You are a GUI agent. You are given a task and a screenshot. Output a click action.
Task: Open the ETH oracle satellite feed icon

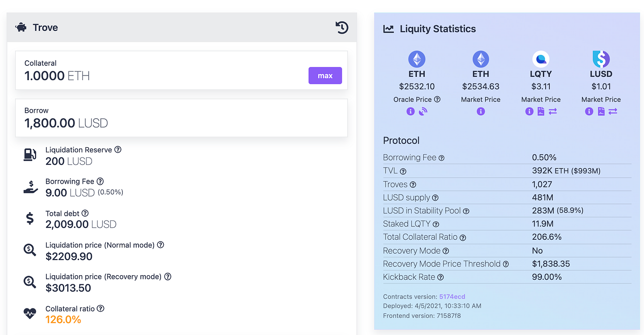pyautogui.click(x=423, y=111)
